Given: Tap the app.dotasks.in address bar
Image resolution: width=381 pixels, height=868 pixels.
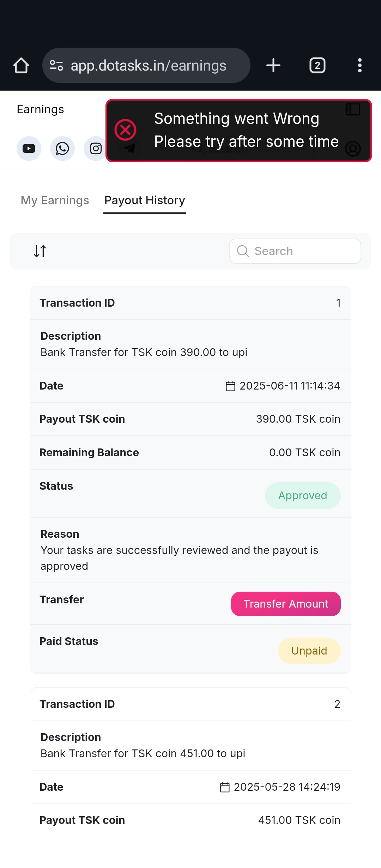Looking at the screenshot, I should click(146, 65).
